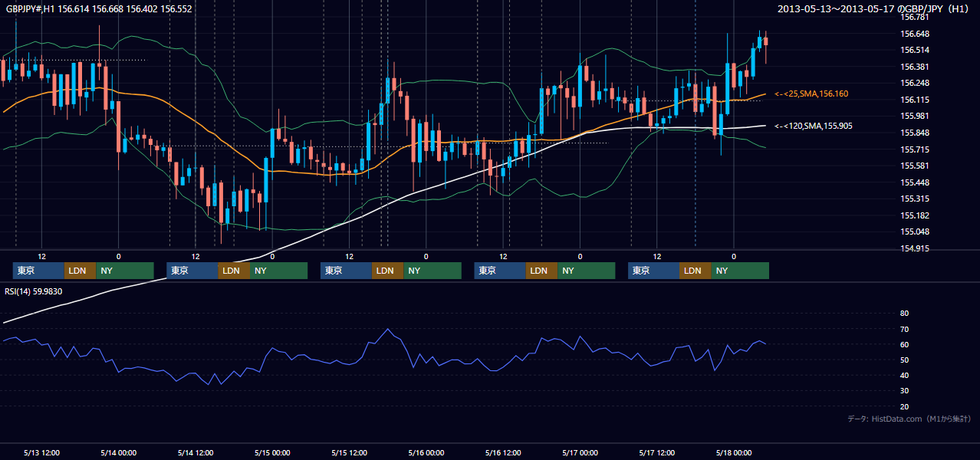Click the 5/16 12:00 time axis label
This screenshot has width=980, height=460.
coord(503,452)
